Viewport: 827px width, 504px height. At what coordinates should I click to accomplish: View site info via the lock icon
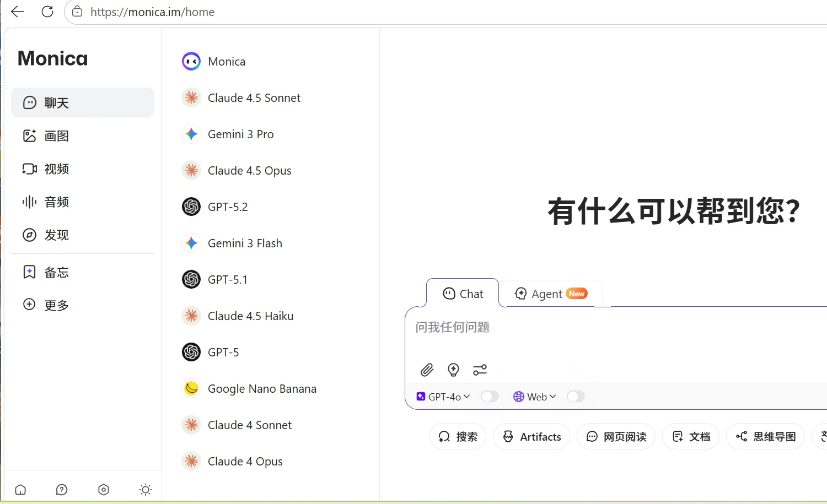pos(77,12)
